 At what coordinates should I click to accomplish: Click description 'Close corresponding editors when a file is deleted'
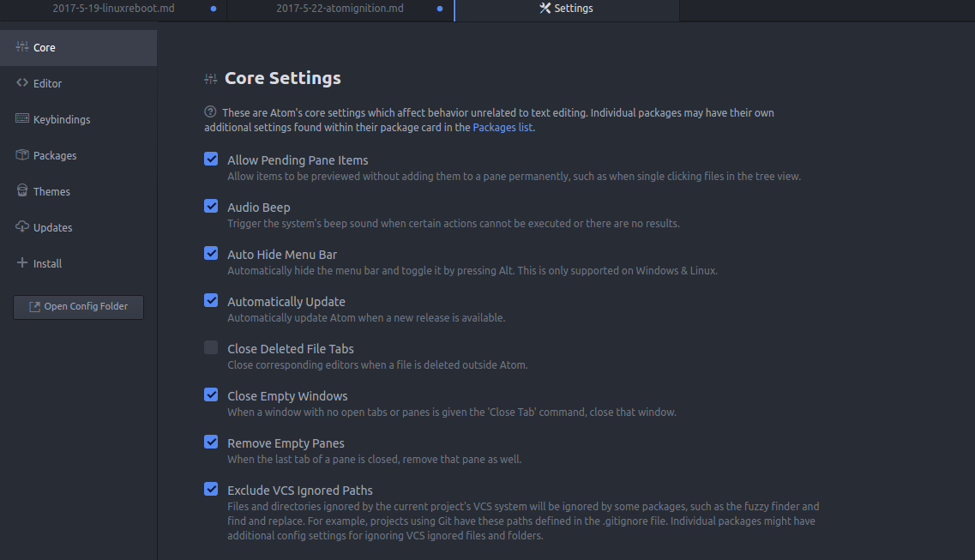click(377, 365)
